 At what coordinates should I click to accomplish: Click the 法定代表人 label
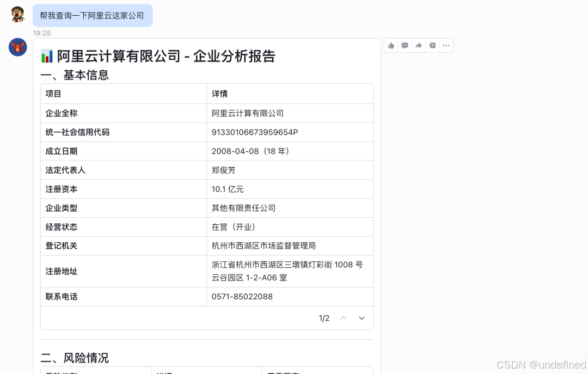tap(65, 170)
